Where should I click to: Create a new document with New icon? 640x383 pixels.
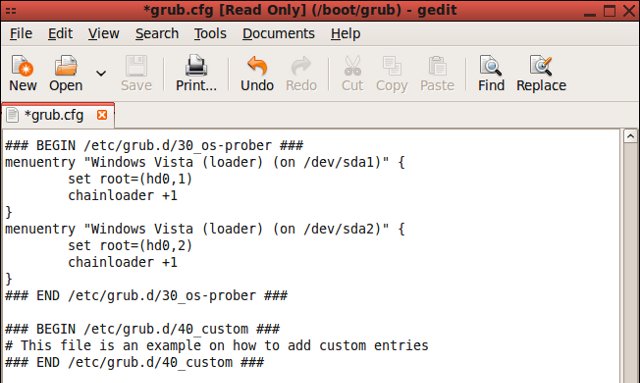tap(22, 66)
